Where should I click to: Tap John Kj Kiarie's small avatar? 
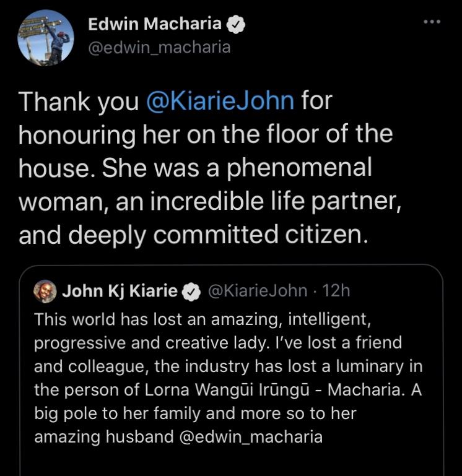point(45,291)
